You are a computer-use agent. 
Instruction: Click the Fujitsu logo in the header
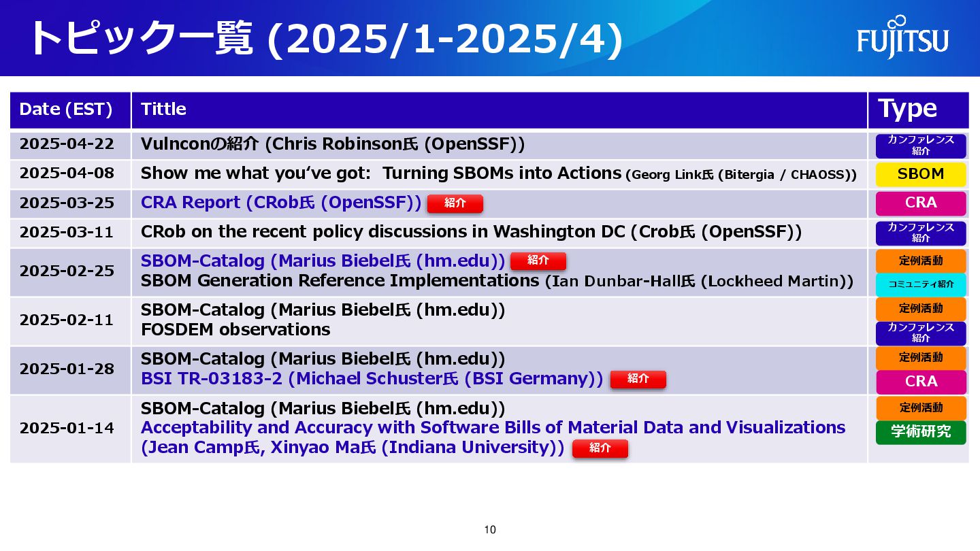(902, 37)
